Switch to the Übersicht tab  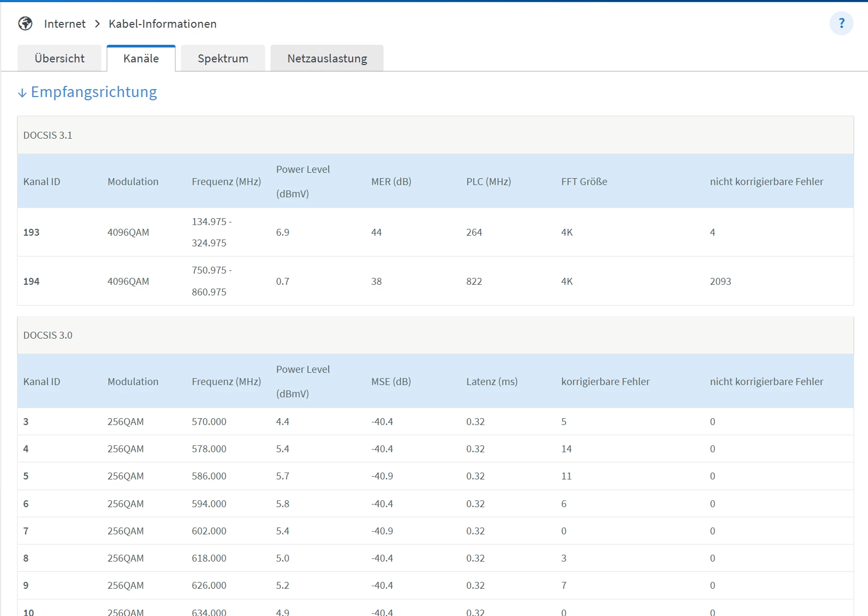coord(59,59)
